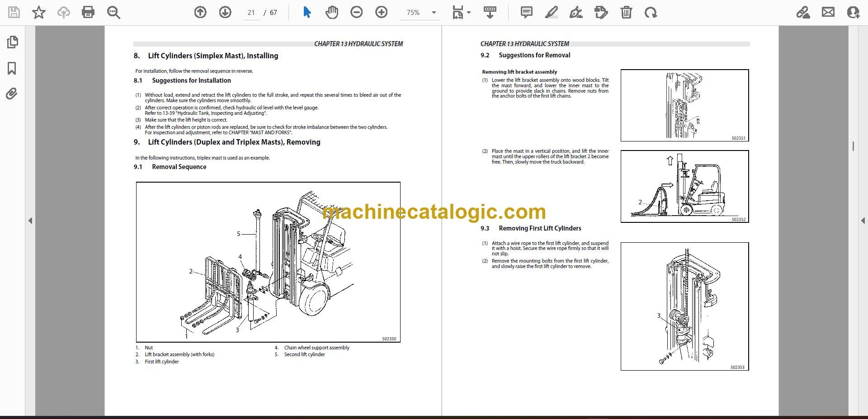The width and height of the screenshot is (868, 419).
Task: Open the attachments paperclip panel
Action: [12, 94]
